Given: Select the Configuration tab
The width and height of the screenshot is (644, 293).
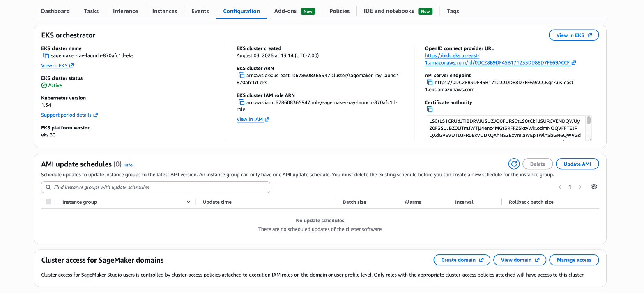Looking at the screenshot, I should 241,11.
